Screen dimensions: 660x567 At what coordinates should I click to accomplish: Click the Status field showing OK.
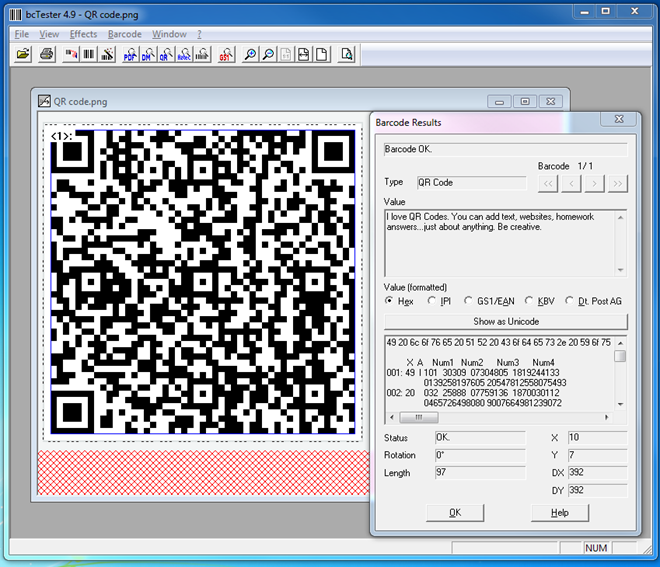[x=480, y=438]
